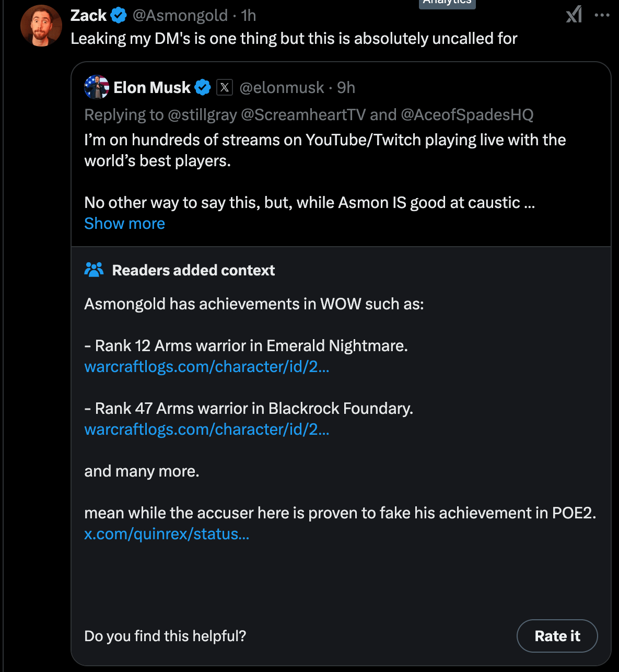Open the Analytics view
The width and height of the screenshot is (619, 672).
pyautogui.click(x=447, y=3)
